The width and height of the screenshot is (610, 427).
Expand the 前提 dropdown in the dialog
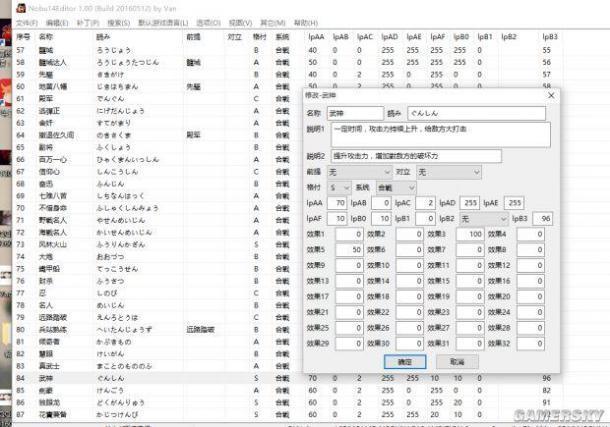[x=361, y=172]
